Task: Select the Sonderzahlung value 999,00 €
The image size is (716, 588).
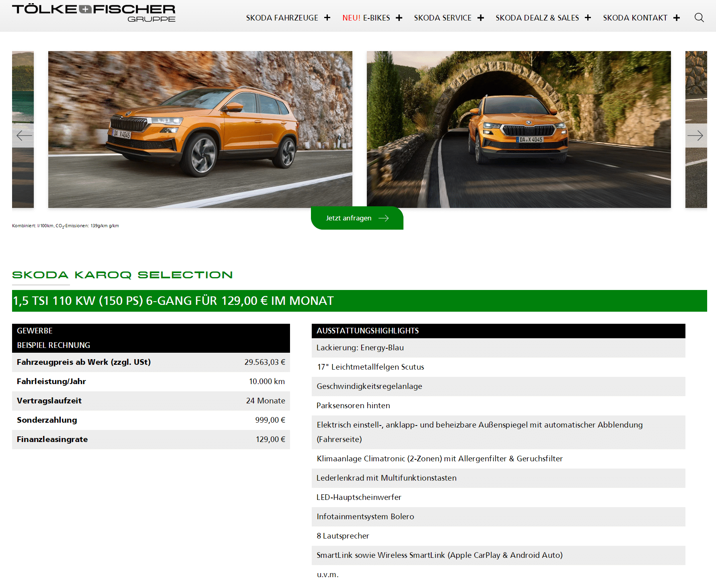Action: (x=270, y=420)
